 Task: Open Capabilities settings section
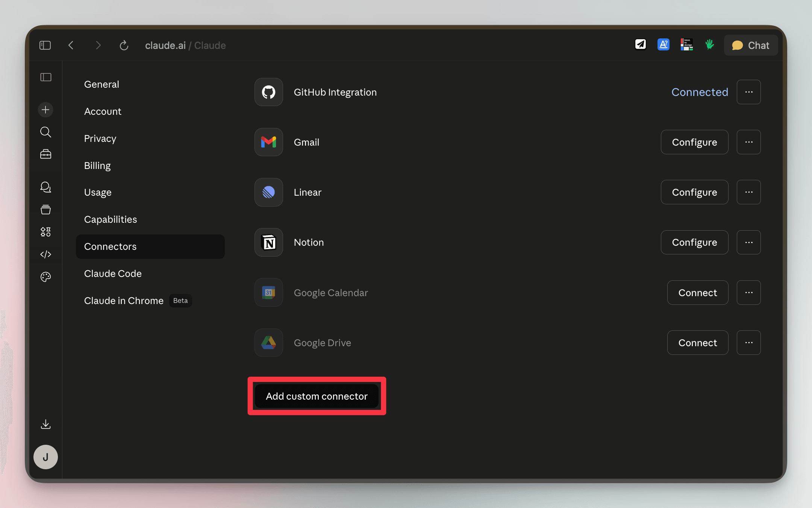point(150,219)
